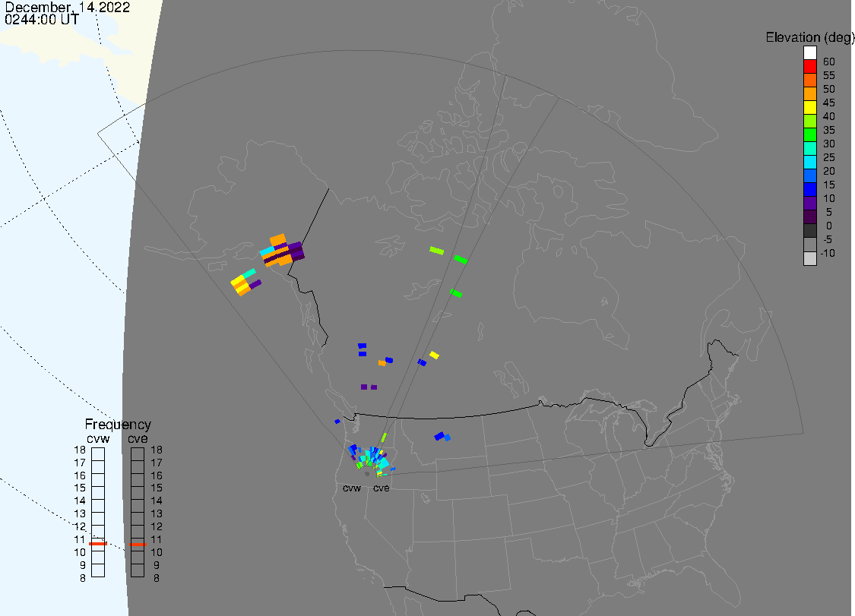The width and height of the screenshot is (855, 616).
Task: Click the gray radar site dot above cvw
Action: click(367, 474)
